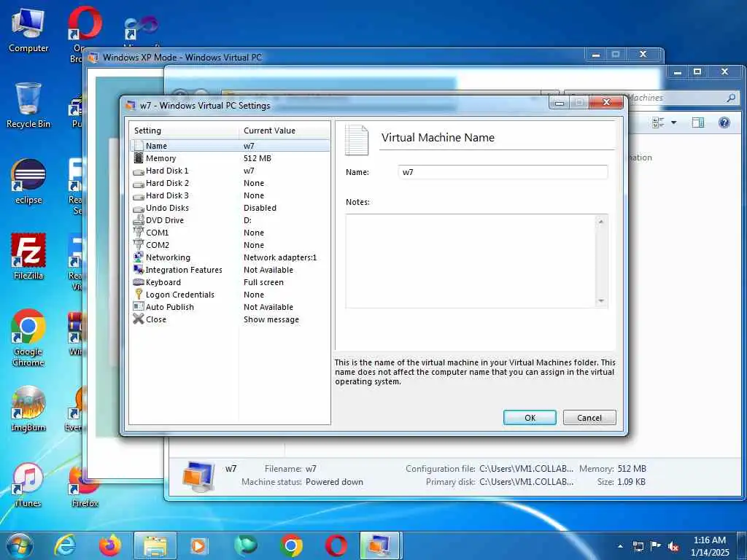Open Windows Explorer from taskbar
The image size is (747, 560).
155,545
